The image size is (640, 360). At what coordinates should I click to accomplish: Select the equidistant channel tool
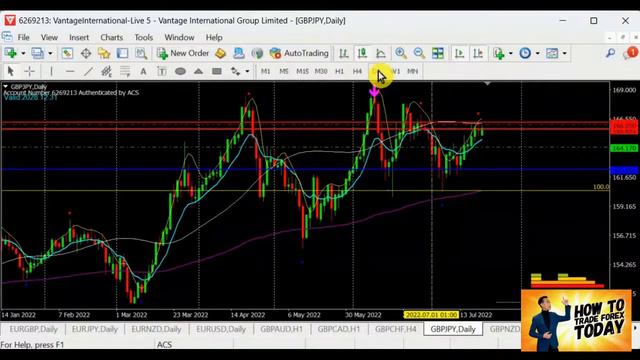[107, 71]
